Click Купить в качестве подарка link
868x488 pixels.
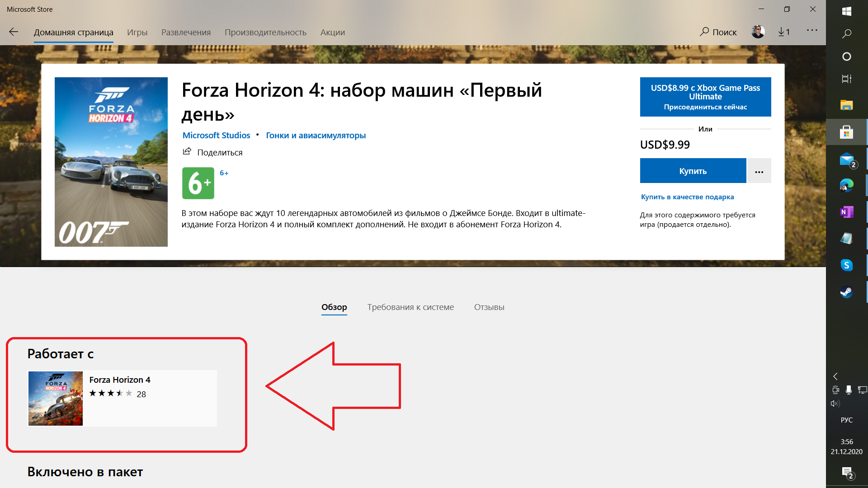[x=687, y=197]
